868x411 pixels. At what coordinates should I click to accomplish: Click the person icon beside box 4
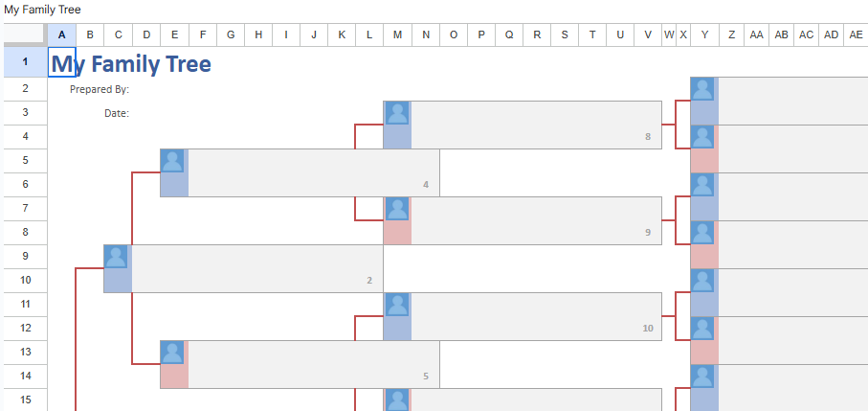pyautogui.click(x=173, y=161)
